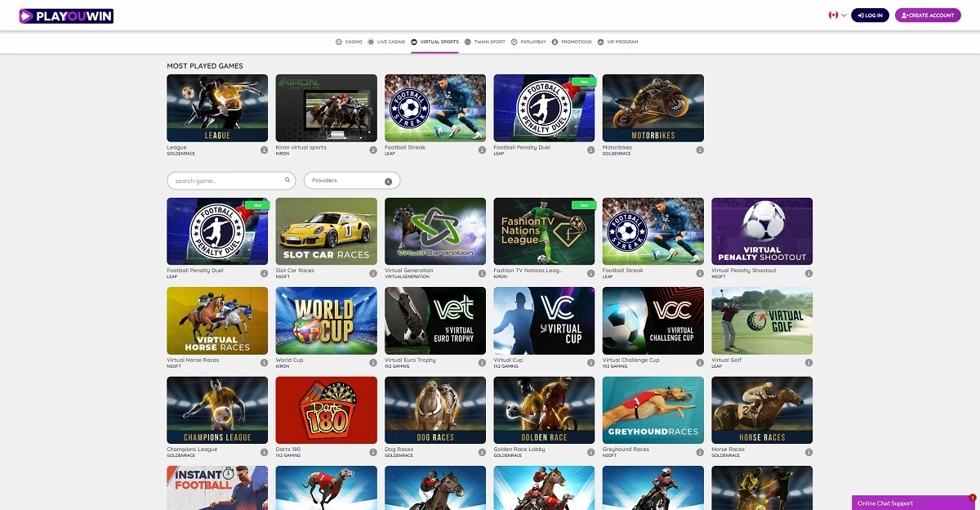Open info icon for Virtual Cup

click(x=591, y=363)
